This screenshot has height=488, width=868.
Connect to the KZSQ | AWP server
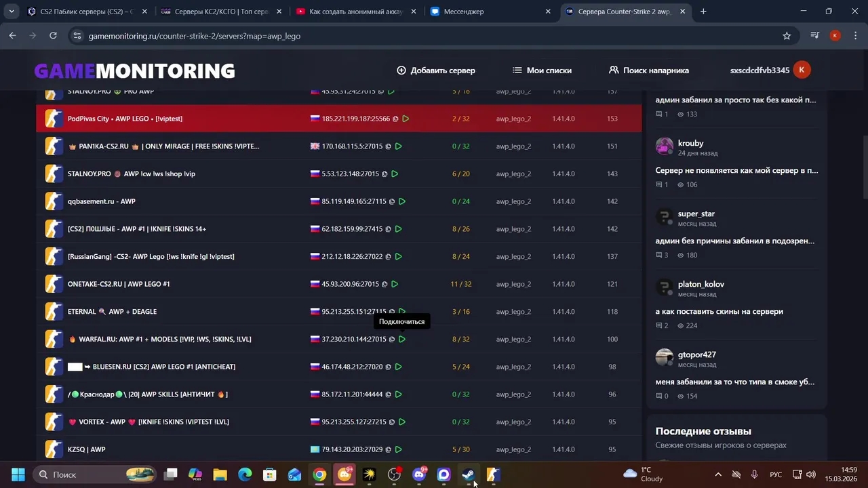tap(398, 449)
